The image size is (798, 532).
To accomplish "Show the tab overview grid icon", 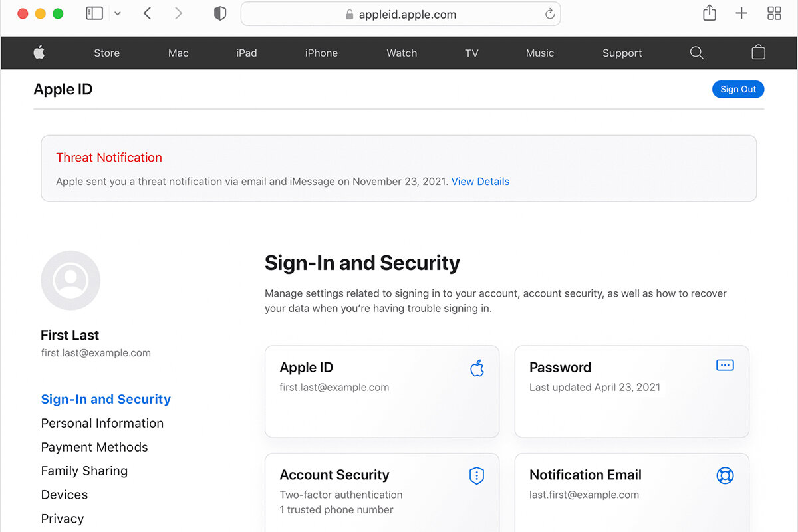I will point(773,13).
